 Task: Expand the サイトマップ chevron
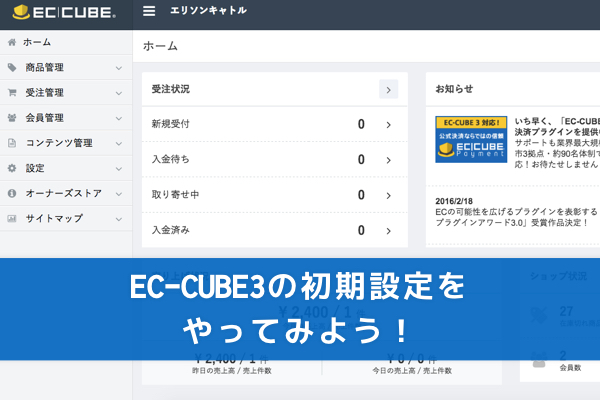click(119, 219)
